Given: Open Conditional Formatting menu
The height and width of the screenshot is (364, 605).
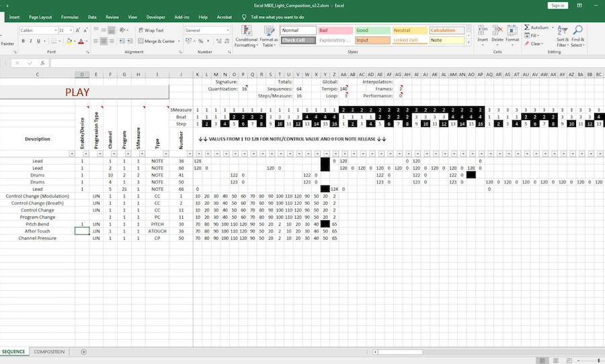Looking at the screenshot, I should [246, 38].
